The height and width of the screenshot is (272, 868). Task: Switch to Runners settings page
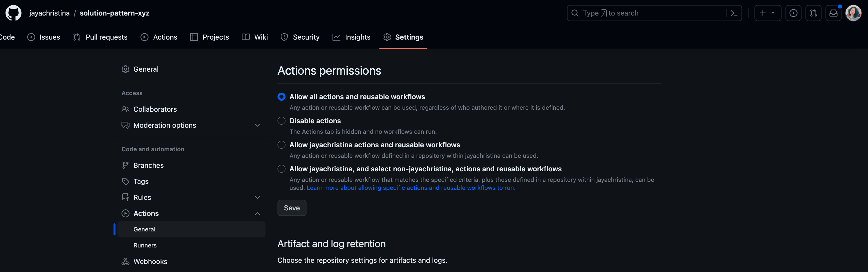click(x=145, y=245)
